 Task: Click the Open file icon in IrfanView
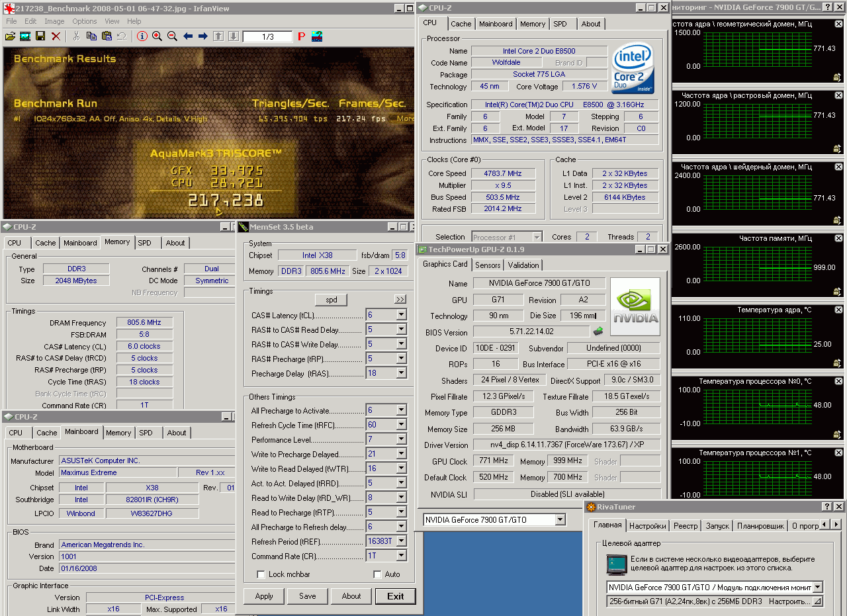coord(10,36)
